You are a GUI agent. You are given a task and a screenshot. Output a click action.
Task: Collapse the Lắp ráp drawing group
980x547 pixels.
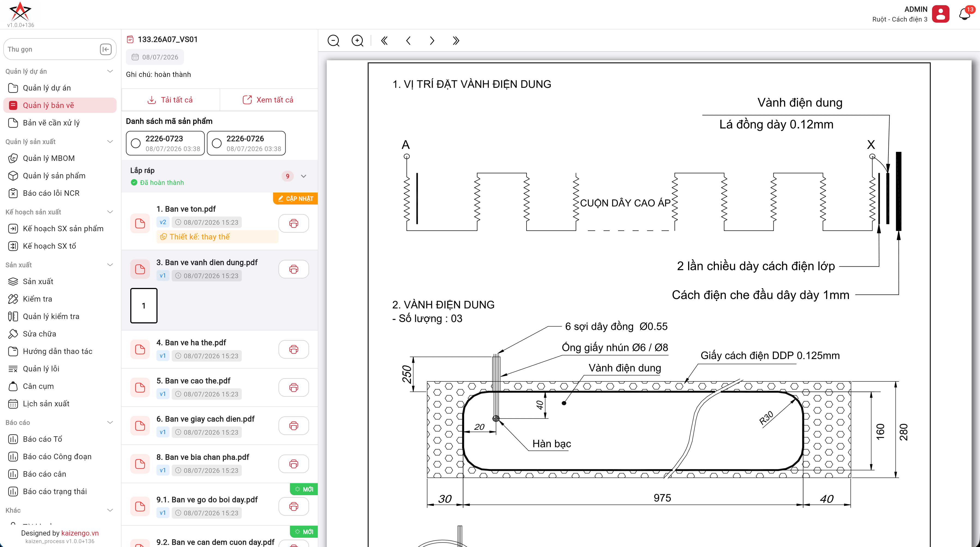tap(304, 176)
